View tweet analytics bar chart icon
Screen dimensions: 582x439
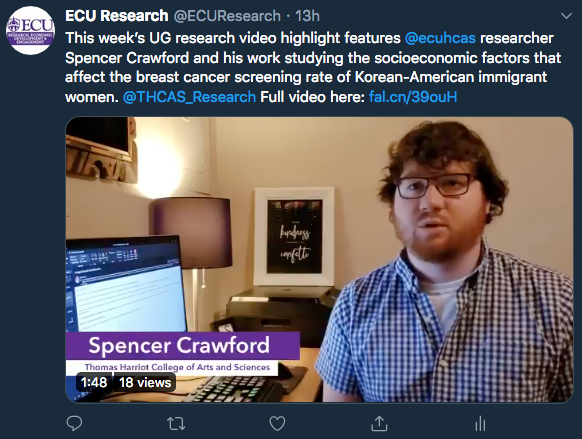tap(480, 423)
